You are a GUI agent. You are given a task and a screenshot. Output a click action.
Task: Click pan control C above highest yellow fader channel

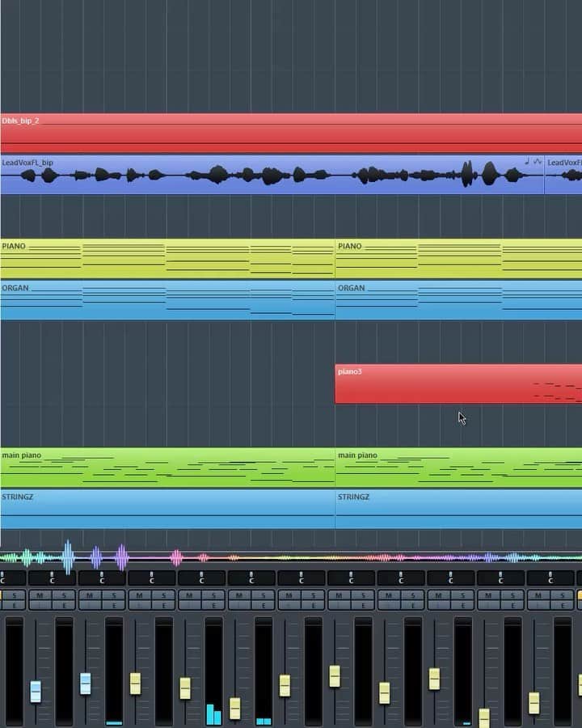point(351,578)
